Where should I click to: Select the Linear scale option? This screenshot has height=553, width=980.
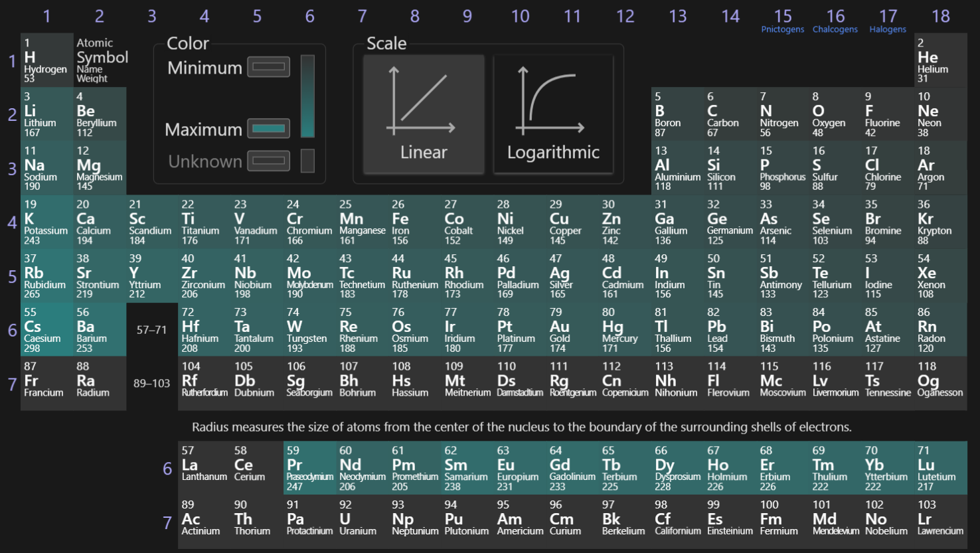(x=424, y=114)
